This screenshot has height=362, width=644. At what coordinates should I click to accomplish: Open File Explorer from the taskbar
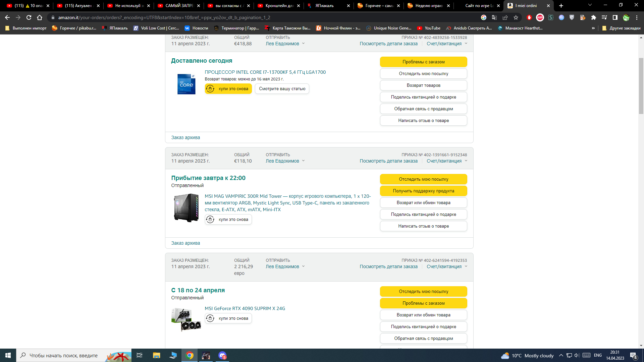[156, 355]
